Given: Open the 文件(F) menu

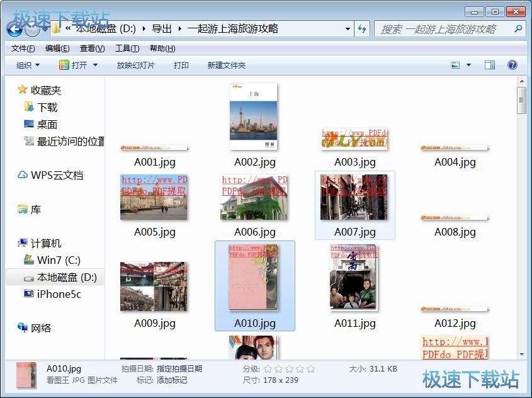Looking at the screenshot, I should tap(23, 48).
